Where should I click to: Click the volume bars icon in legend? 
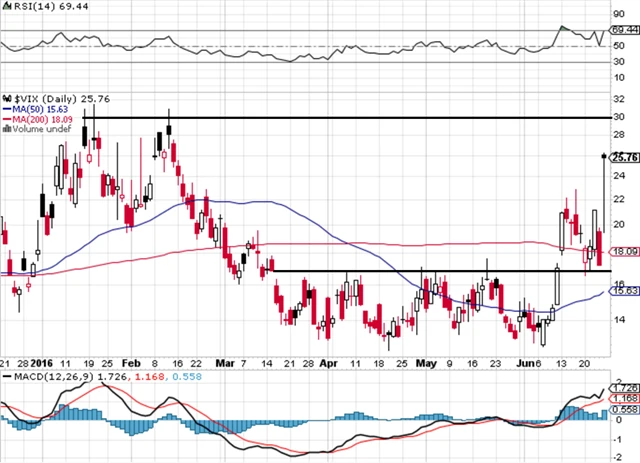point(5,127)
